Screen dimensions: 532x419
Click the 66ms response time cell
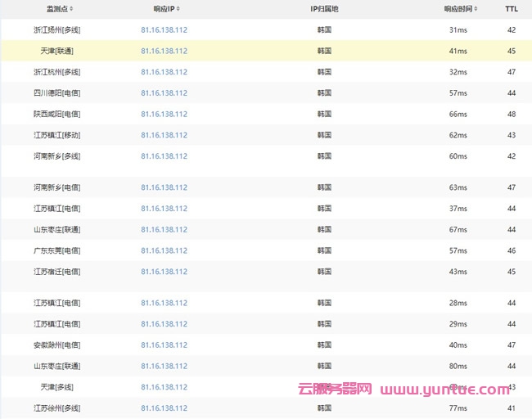pos(458,115)
